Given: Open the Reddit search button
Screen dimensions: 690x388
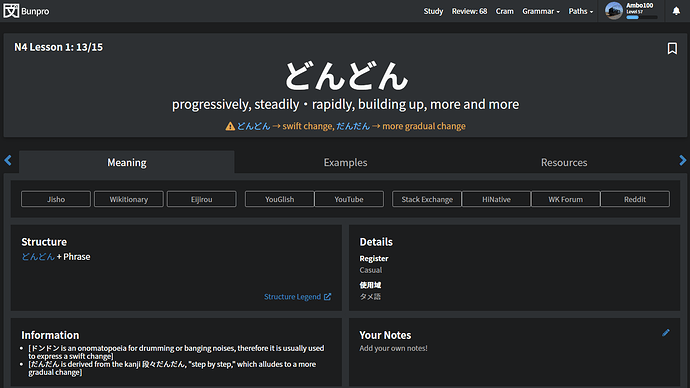Looking at the screenshot, I should (x=635, y=199).
